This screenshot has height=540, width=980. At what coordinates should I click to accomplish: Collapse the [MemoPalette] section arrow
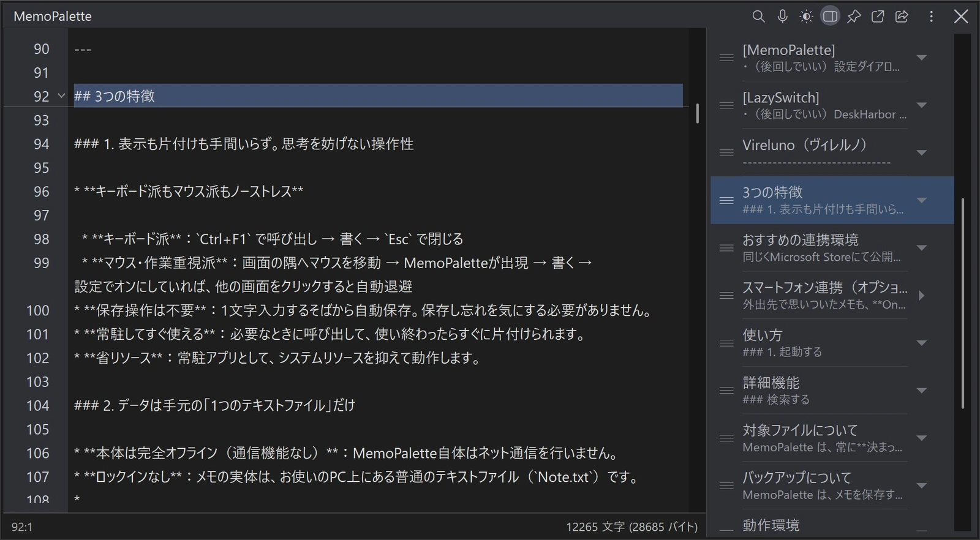tap(921, 58)
